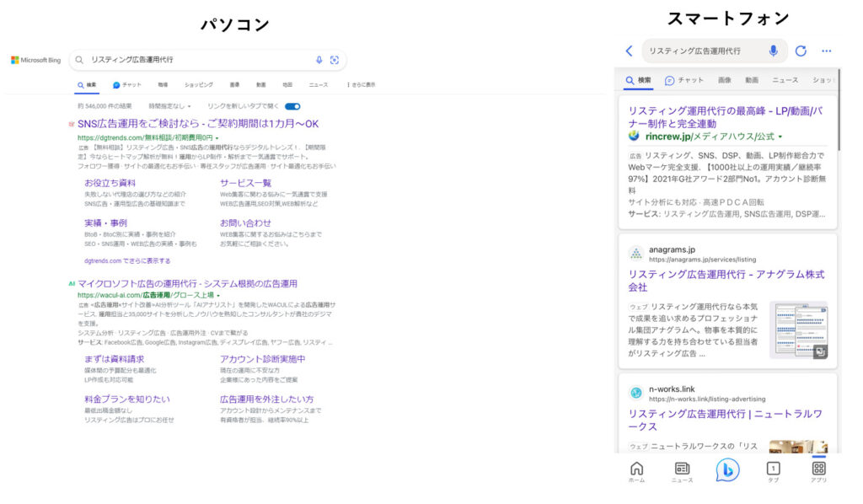The width and height of the screenshot is (863, 504).
Task: Expand dgtrends.com ad URL dropdown arrow
Action: (217, 138)
